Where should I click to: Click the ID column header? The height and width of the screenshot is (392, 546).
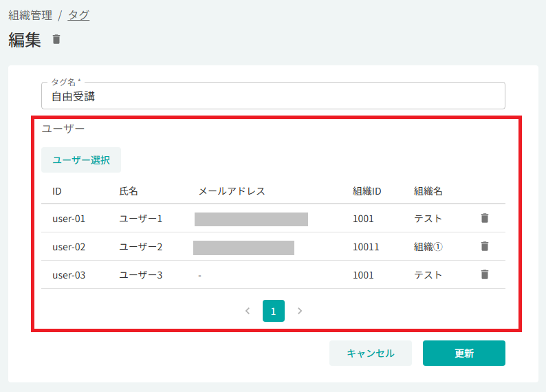coord(57,191)
